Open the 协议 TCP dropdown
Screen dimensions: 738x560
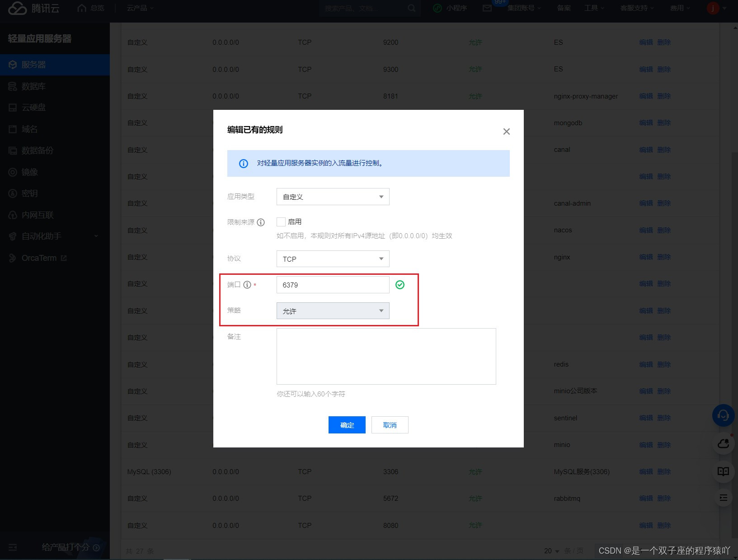click(333, 259)
